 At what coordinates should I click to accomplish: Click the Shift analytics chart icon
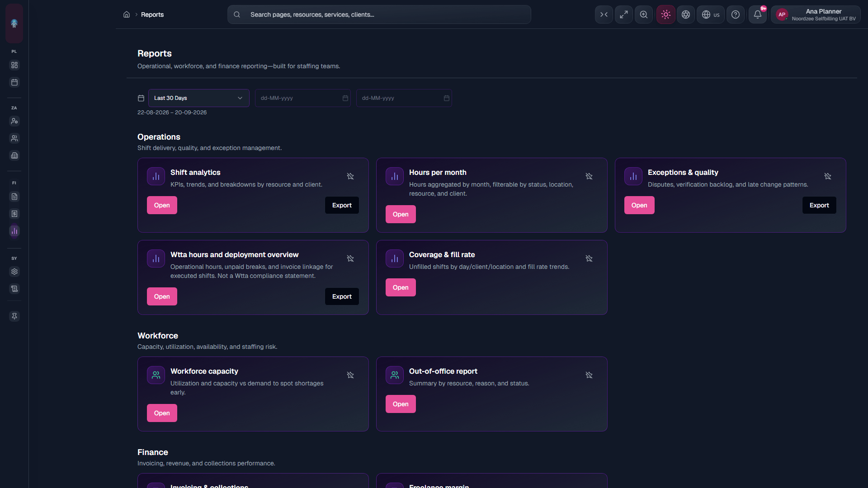pyautogui.click(x=156, y=176)
